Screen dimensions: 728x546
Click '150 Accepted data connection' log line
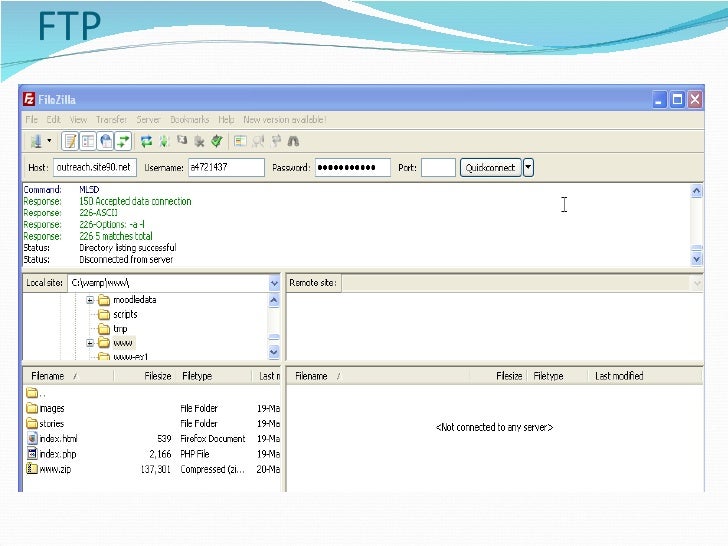click(135, 201)
